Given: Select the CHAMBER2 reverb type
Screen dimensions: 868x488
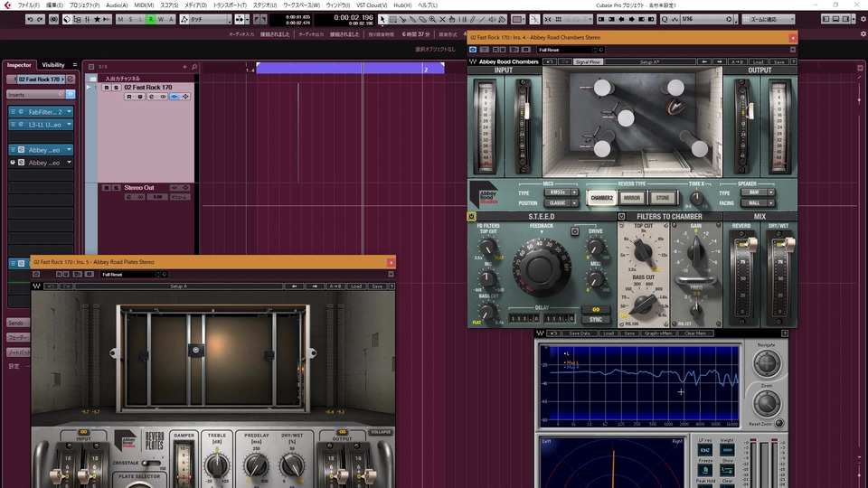Looking at the screenshot, I should pyautogui.click(x=602, y=198).
